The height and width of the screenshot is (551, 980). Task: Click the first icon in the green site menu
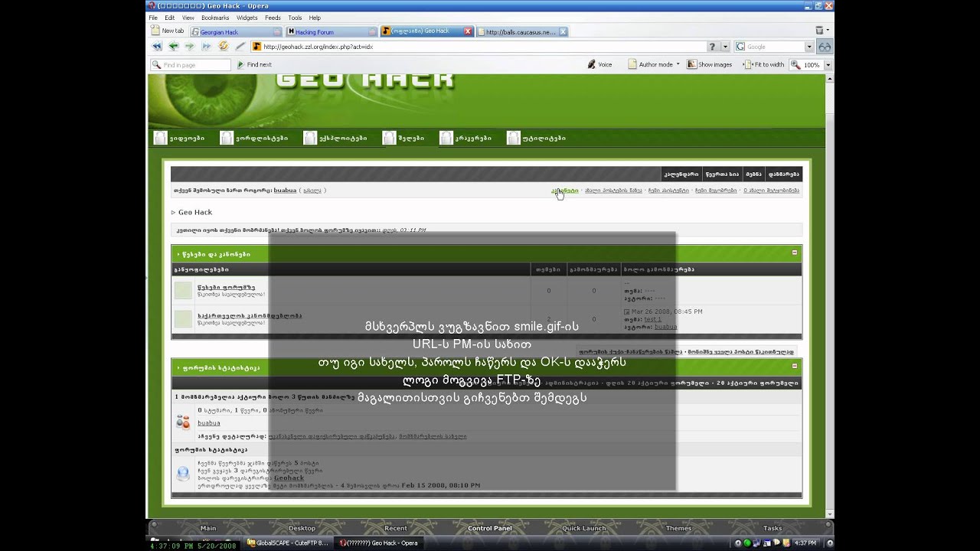point(160,138)
